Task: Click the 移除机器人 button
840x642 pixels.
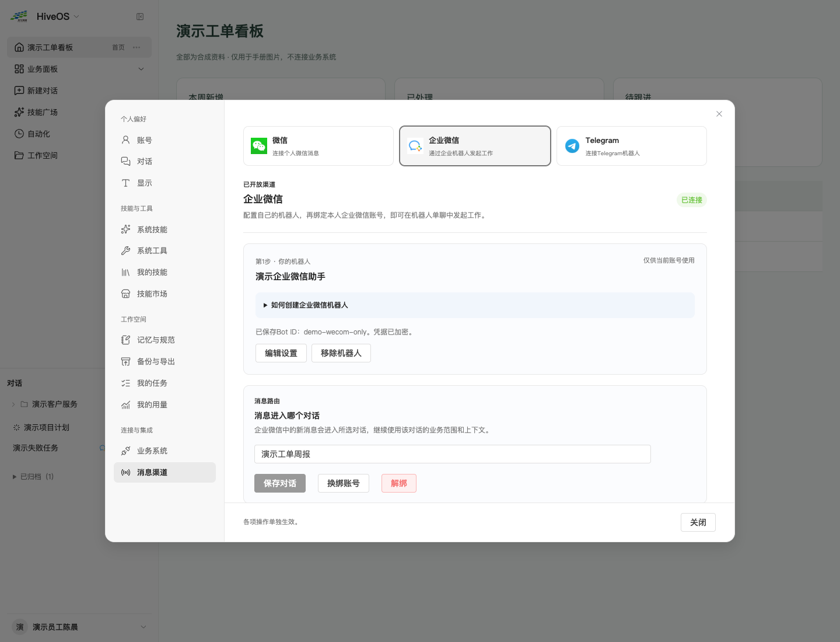Action: coord(341,353)
